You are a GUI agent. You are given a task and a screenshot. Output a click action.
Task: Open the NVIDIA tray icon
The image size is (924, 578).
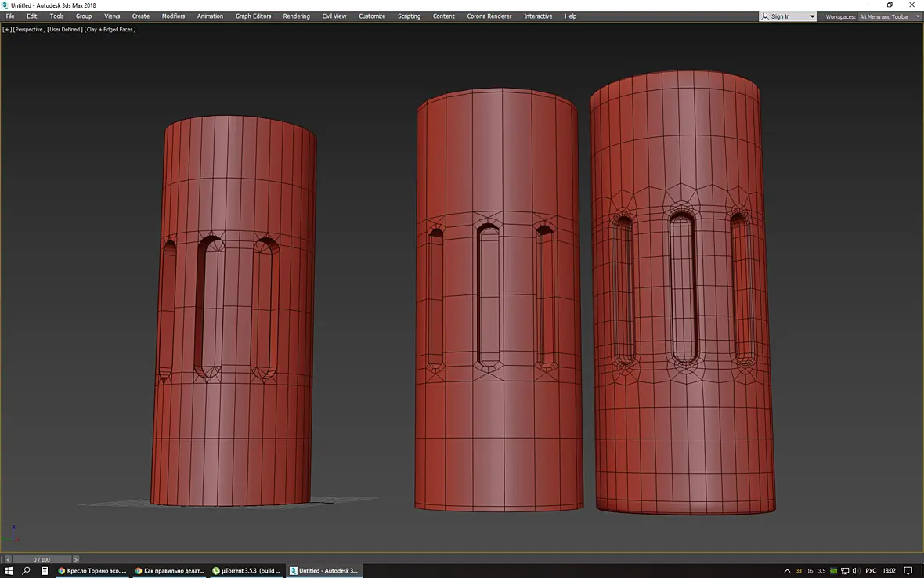[x=833, y=570]
